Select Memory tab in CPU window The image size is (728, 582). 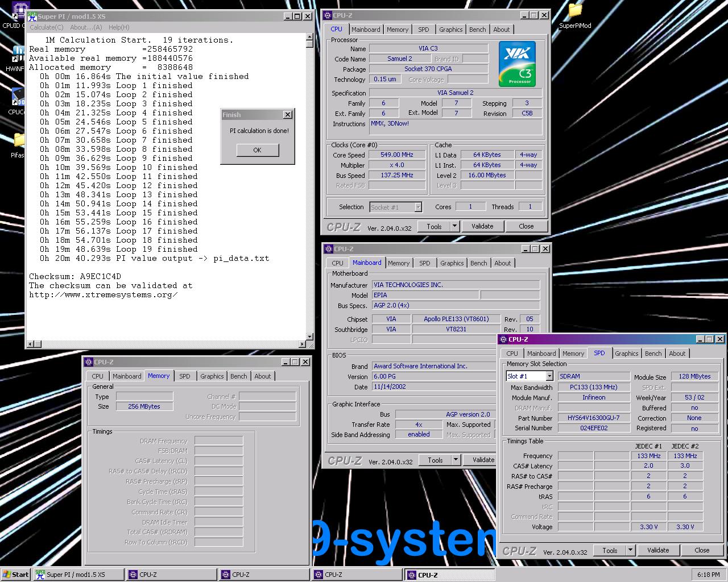[x=398, y=30]
